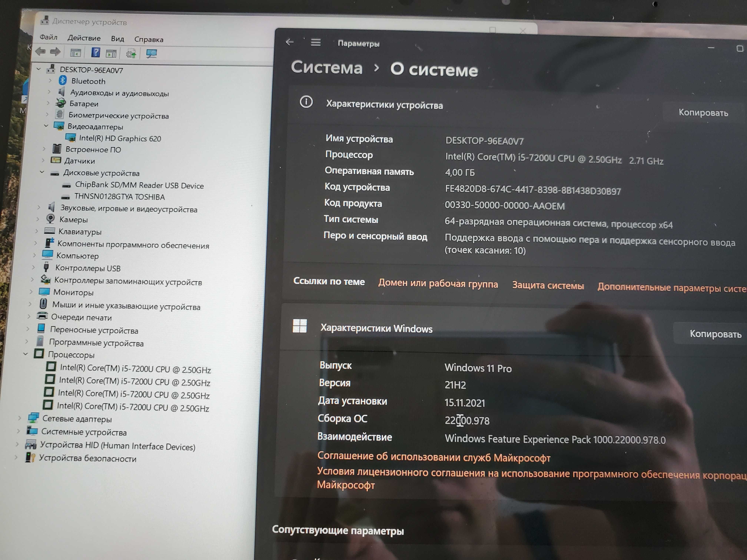Open the Действие menu
This screenshot has width=747, height=560.
[x=84, y=38]
